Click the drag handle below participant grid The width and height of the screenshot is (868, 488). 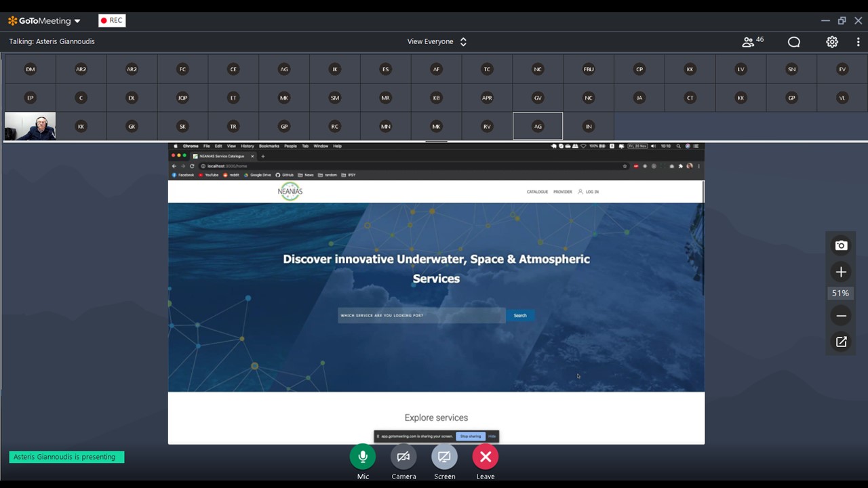436,141
